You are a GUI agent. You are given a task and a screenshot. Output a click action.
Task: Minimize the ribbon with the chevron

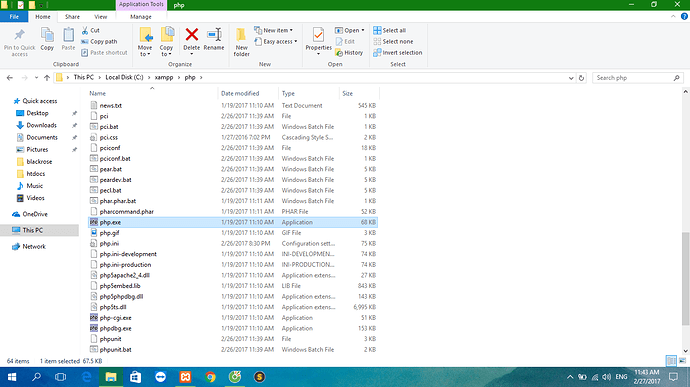673,16
